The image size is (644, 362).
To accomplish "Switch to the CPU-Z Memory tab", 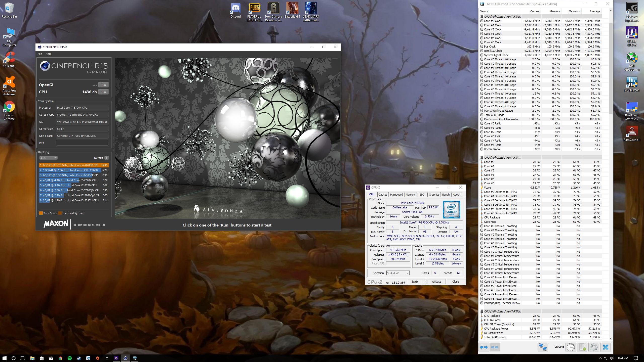I will tap(410, 195).
